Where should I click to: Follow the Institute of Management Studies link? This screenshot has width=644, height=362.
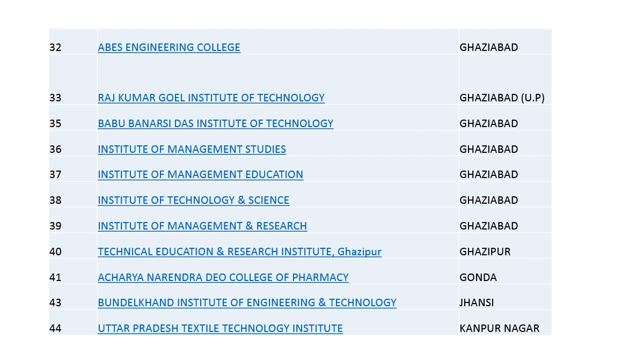pos(192,149)
